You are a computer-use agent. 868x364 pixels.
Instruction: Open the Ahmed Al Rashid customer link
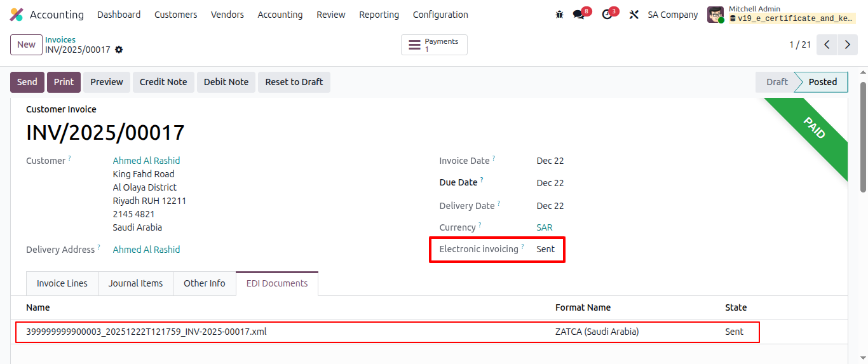(x=146, y=161)
